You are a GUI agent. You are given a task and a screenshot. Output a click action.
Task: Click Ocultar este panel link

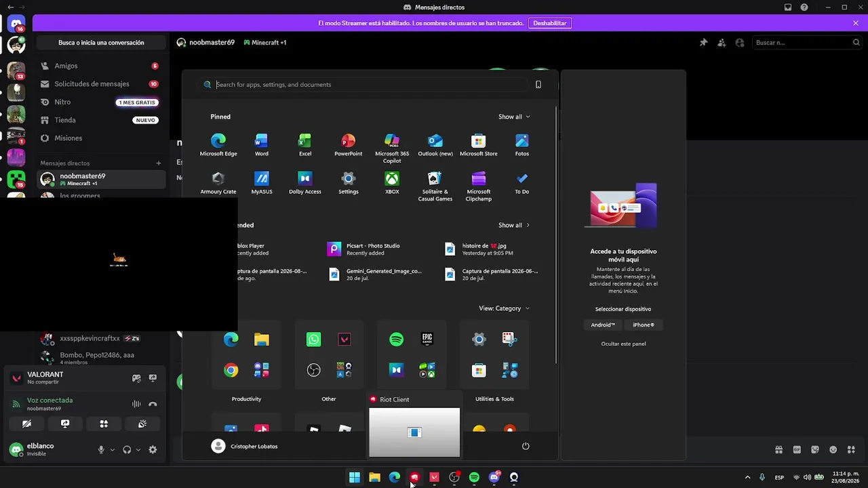pyautogui.click(x=623, y=344)
